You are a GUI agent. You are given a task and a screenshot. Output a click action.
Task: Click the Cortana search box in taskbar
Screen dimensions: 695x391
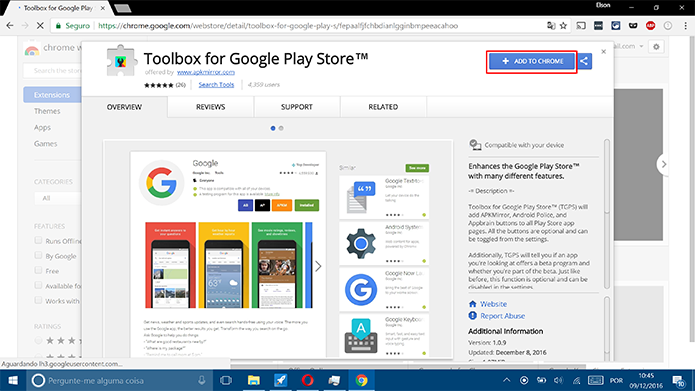point(119,380)
